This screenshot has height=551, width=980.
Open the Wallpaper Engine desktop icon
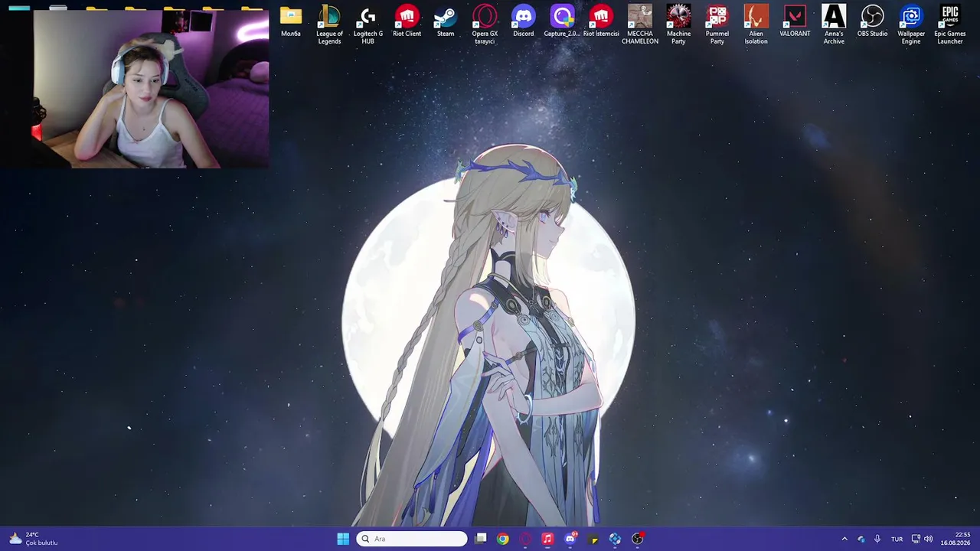coord(911,24)
